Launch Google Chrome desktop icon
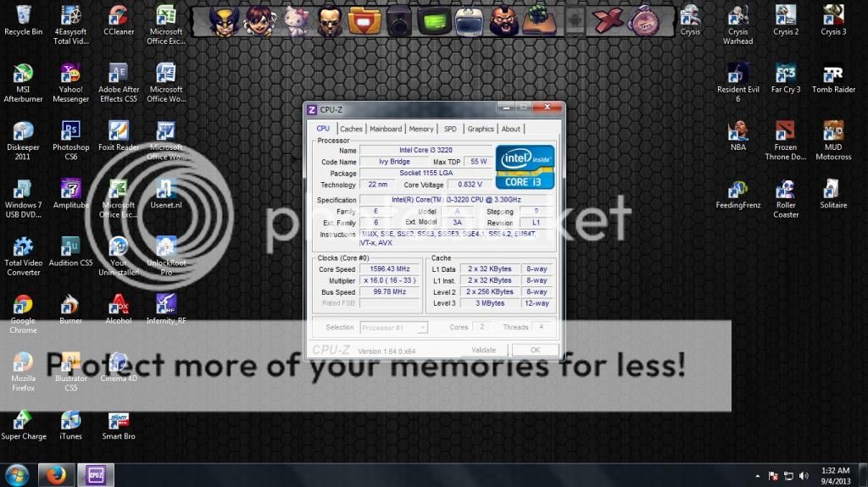The width and height of the screenshot is (868, 487). (x=23, y=313)
